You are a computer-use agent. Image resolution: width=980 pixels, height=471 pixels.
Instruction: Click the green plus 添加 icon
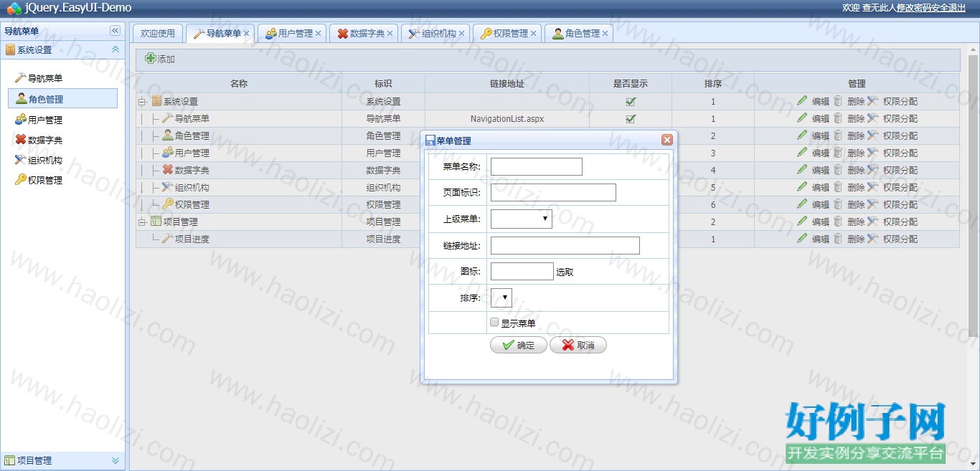(151, 59)
